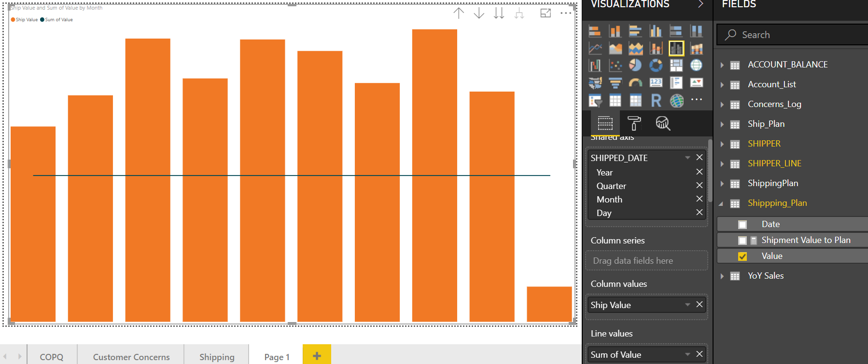The image size is (868, 364).
Task: Open the SHIPPED_DATE field dropdown arrow
Action: [687, 158]
